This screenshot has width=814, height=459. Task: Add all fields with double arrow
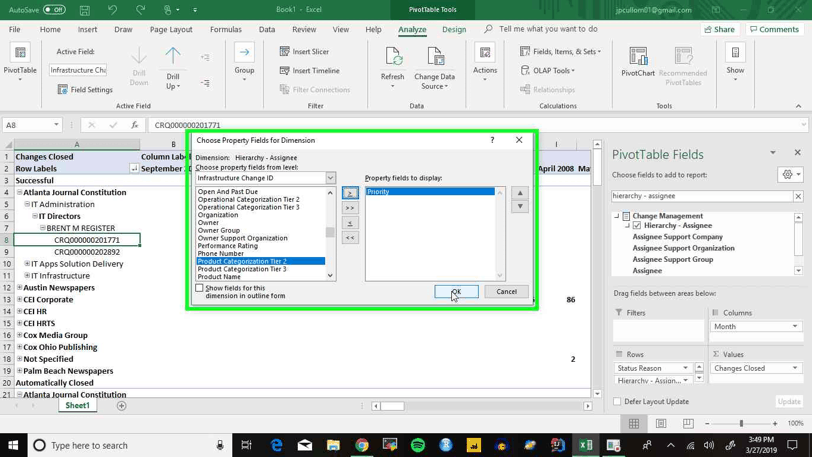[x=350, y=208]
